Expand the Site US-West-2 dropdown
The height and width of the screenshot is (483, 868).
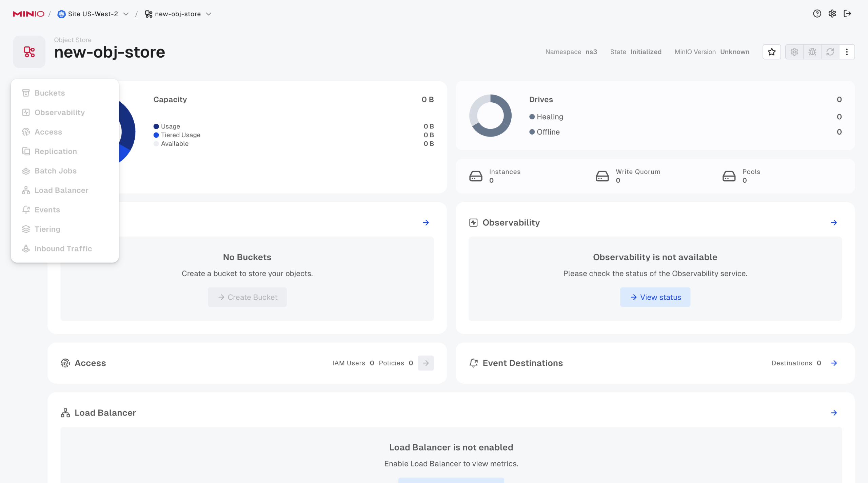point(126,14)
